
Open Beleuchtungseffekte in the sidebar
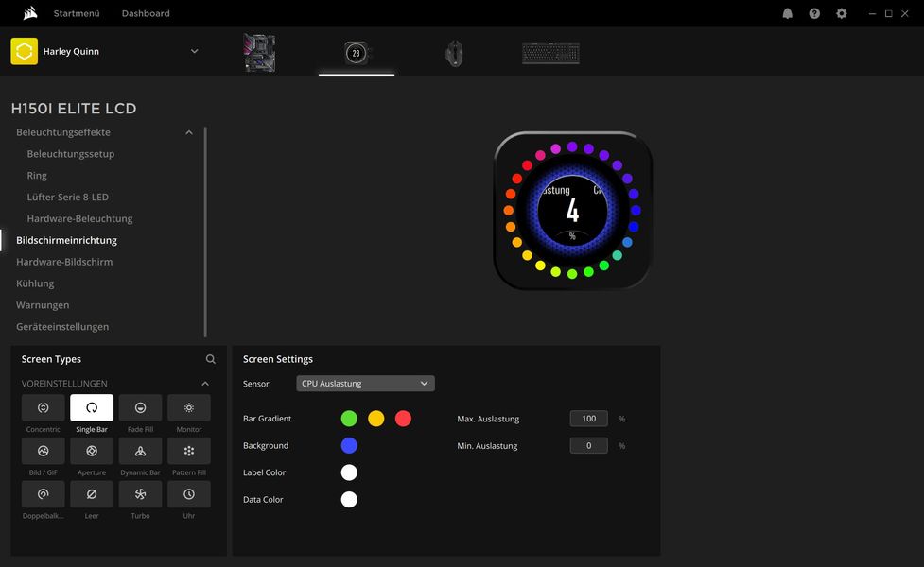tap(63, 132)
